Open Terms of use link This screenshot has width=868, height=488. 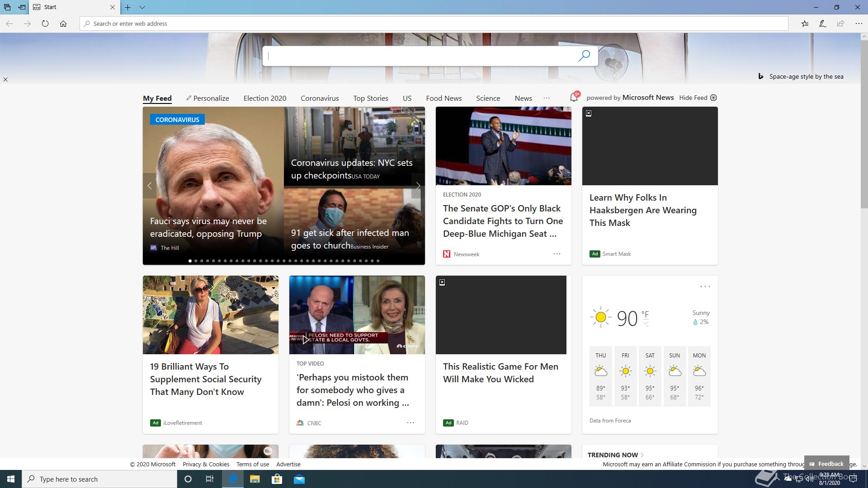pos(252,464)
